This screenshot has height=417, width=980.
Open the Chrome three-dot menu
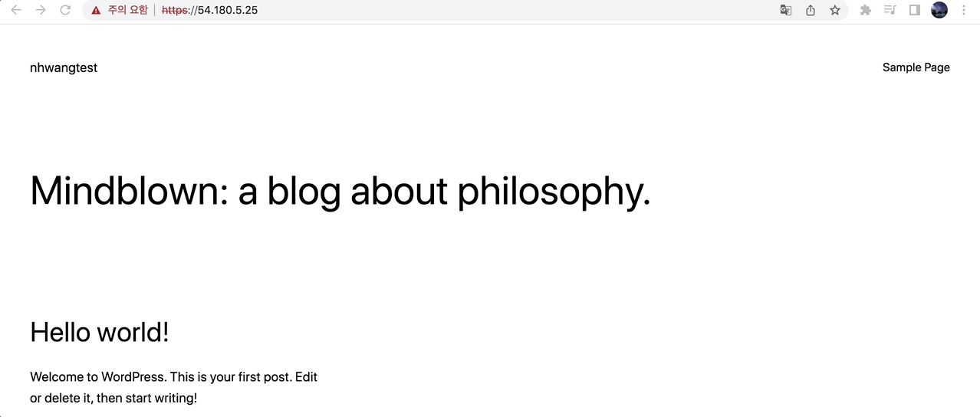[964, 10]
